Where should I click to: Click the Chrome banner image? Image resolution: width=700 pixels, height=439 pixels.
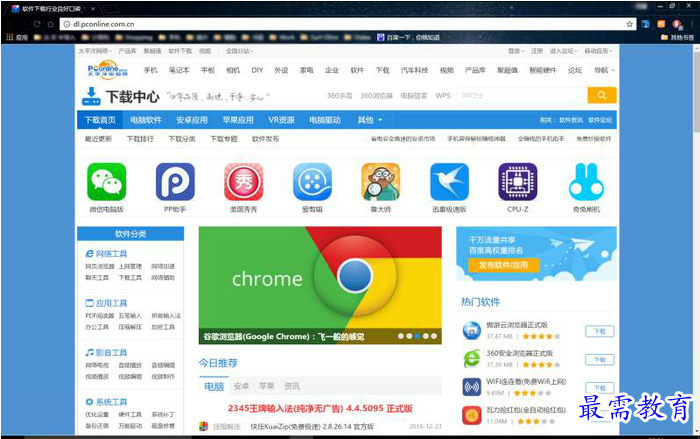(320, 285)
